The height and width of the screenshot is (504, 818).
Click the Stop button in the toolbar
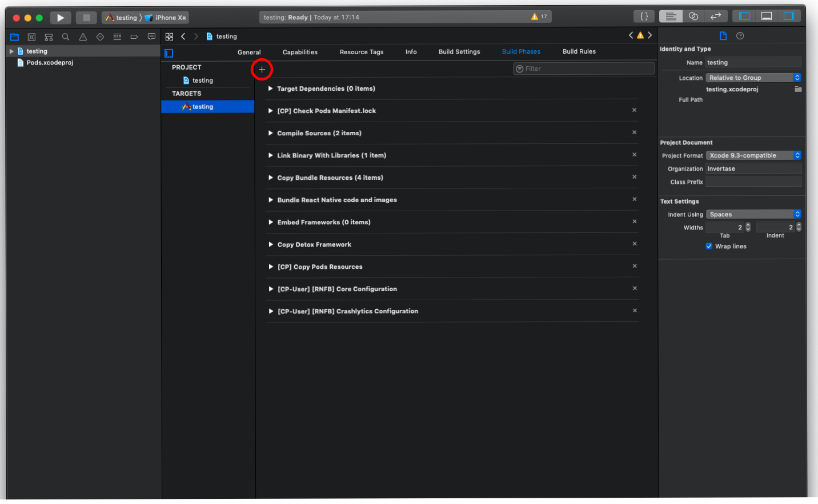click(86, 18)
